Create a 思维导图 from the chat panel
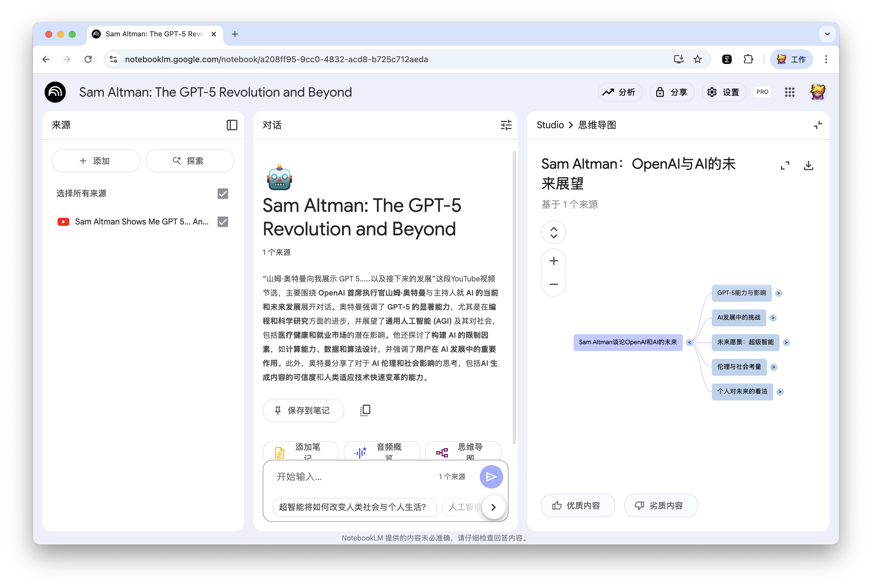Image resolution: width=872 pixels, height=588 pixels. [463, 451]
